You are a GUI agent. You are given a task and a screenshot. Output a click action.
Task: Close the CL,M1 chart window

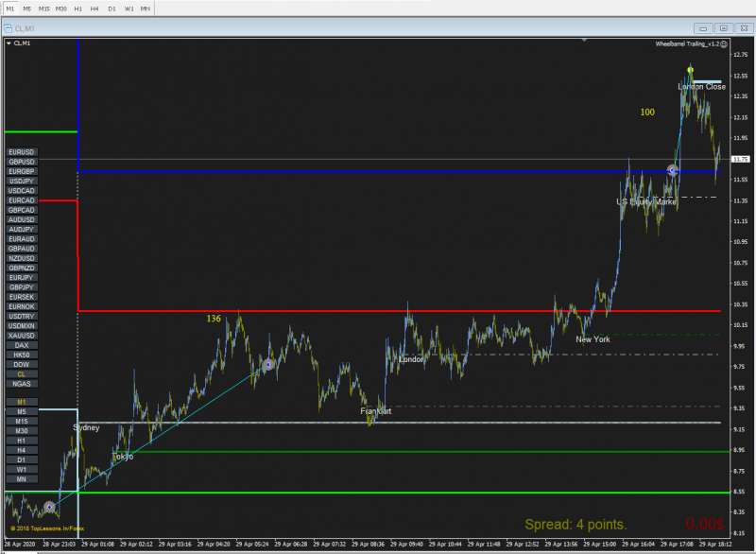(x=744, y=28)
